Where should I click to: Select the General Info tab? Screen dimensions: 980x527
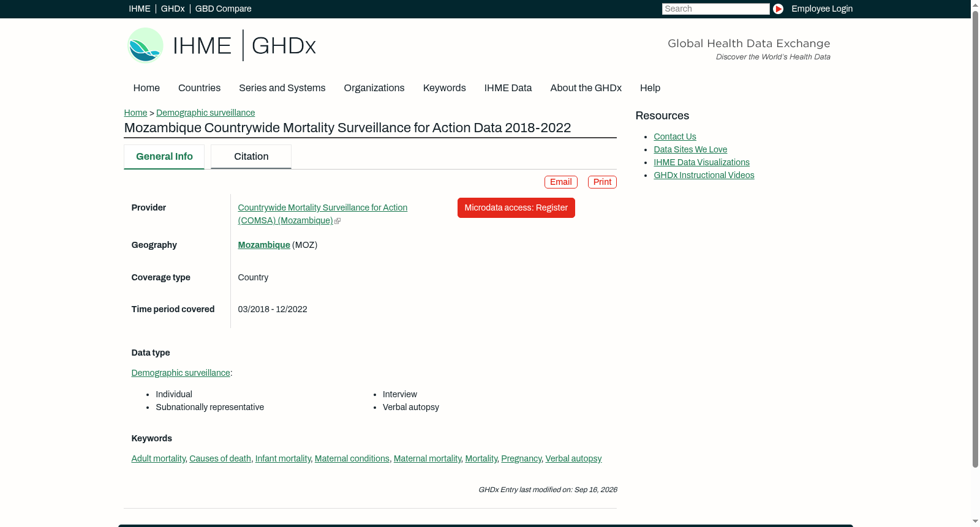[164, 157]
